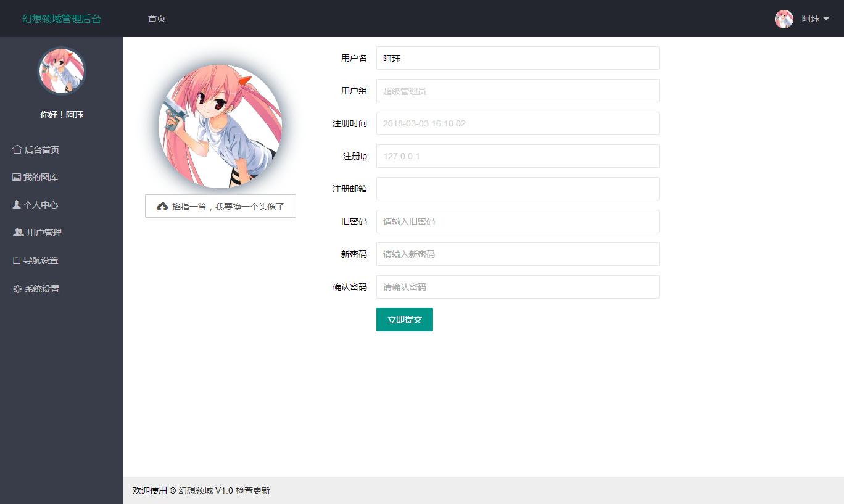Viewport: 844px width, 504px height.
Task: Click into the 注册邮箱 email field
Action: pyautogui.click(x=517, y=189)
